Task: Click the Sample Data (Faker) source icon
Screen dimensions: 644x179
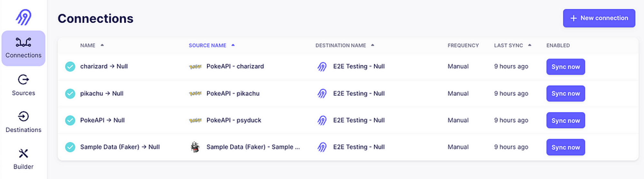Action: [195, 147]
